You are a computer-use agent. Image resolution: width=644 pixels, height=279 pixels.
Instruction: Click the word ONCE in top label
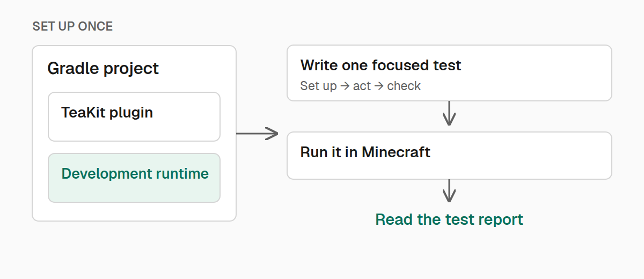(x=96, y=26)
